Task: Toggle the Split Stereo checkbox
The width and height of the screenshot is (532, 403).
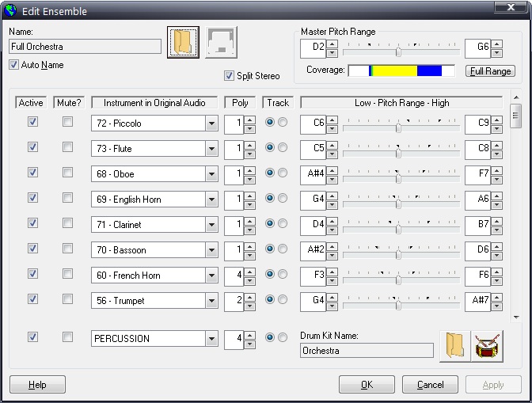Action: (230, 76)
